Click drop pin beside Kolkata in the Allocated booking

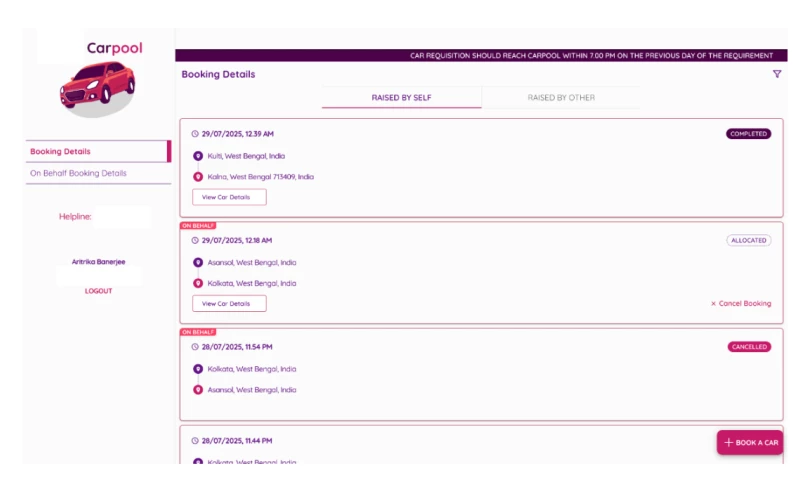tap(198, 284)
